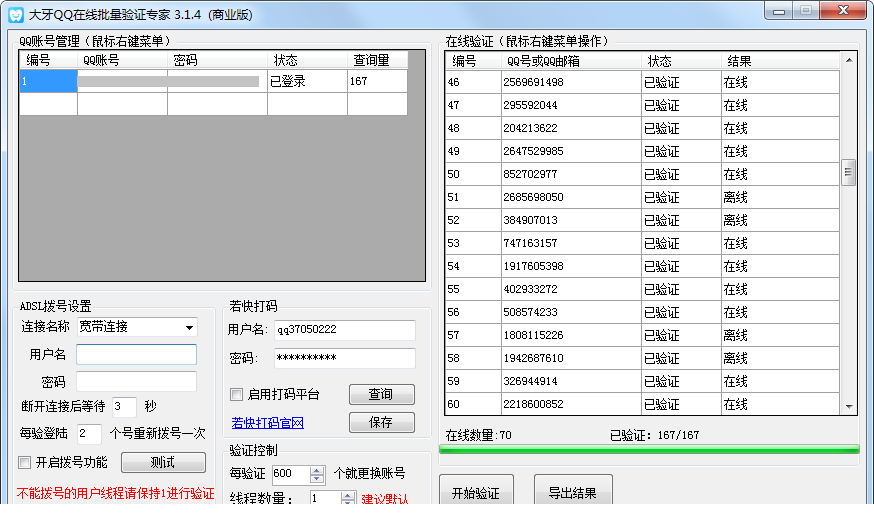Image resolution: width=874 pixels, height=527 pixels.
Task: Select row 56 with QQ 508574233
Action: coord(643,312)
